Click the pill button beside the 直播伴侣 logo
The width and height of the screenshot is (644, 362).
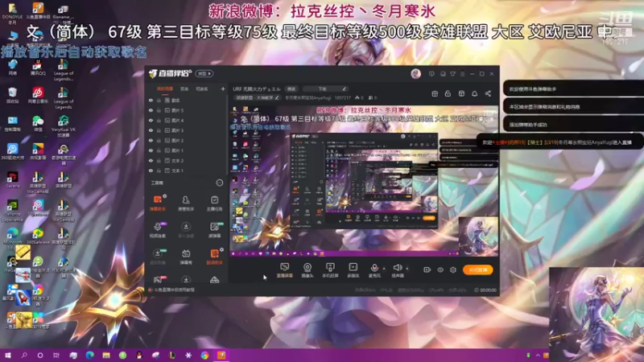204,74
